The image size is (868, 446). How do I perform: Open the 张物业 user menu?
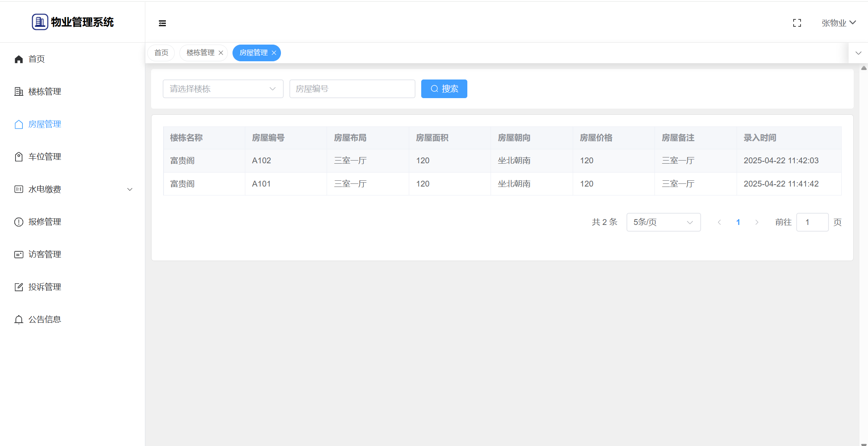pyautogui.click(x=839, y=23)
